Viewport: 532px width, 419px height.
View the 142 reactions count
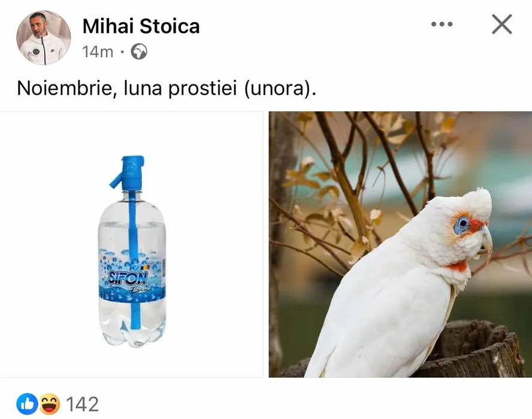83,404
